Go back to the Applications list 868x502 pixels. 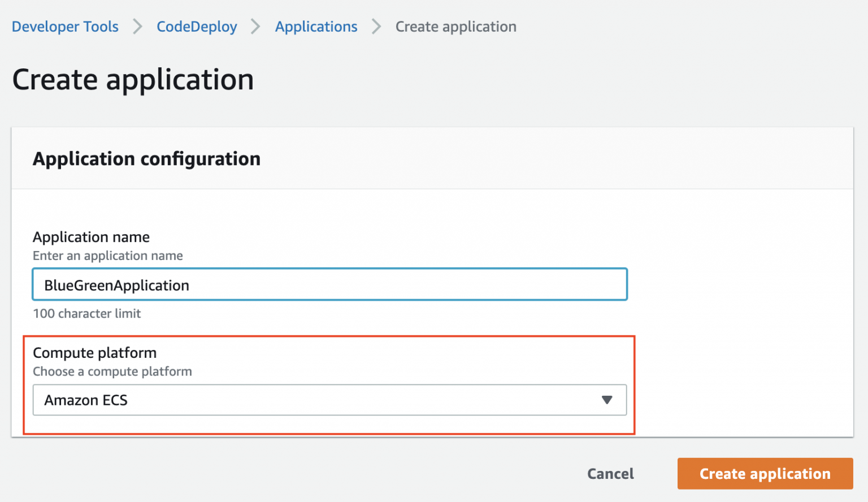(x=316, y=26)
